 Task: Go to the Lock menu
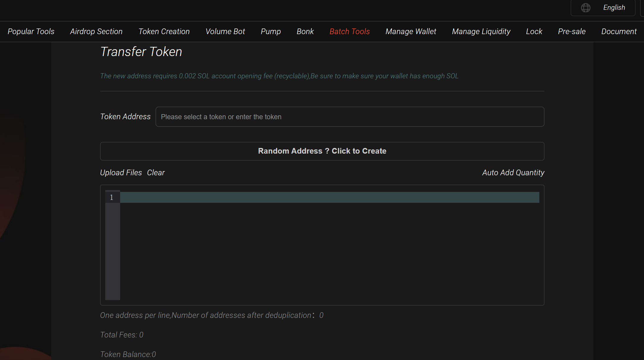tap(534, 31)
